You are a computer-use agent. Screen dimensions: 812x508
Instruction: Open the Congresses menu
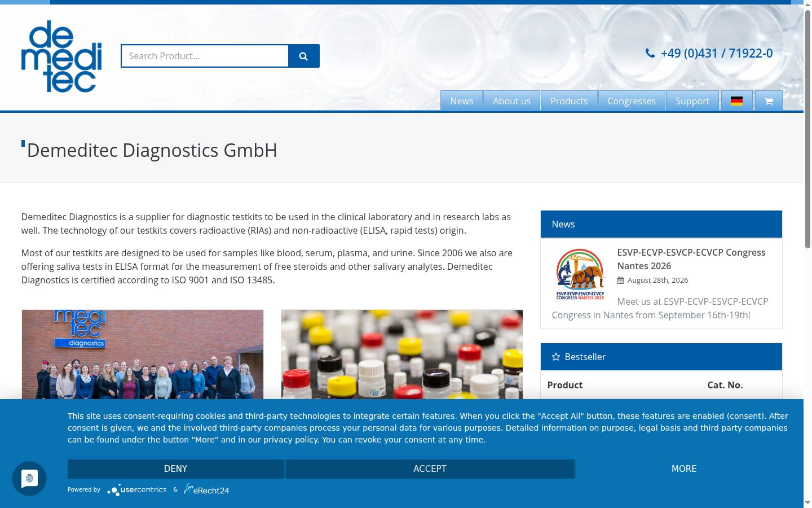[x=632, y=101]
